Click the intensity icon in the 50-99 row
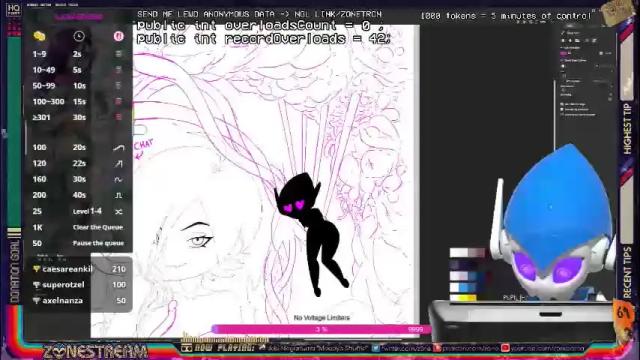640x360 pixels. 118,86
